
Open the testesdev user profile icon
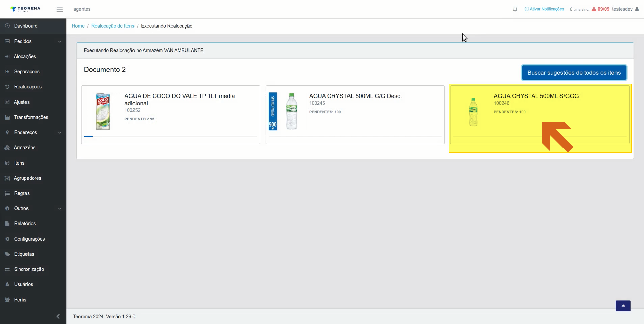[637, 9]
